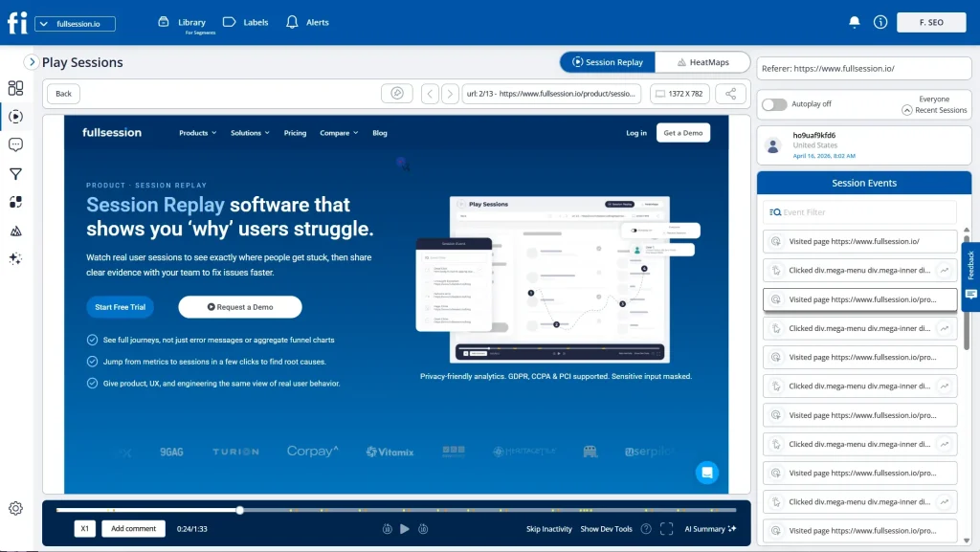The image size is (980, 552).
Task: Open the fullsession.io site dropdown
Action: click(x=75, y=23)
